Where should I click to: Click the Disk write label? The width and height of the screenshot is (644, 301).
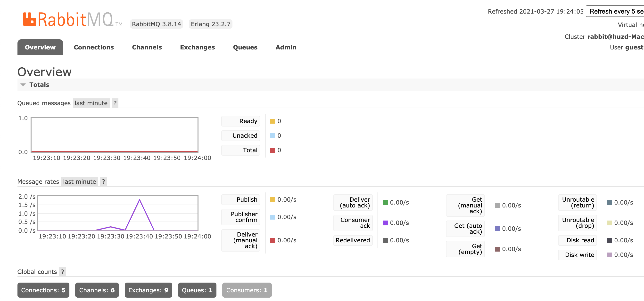578,255
